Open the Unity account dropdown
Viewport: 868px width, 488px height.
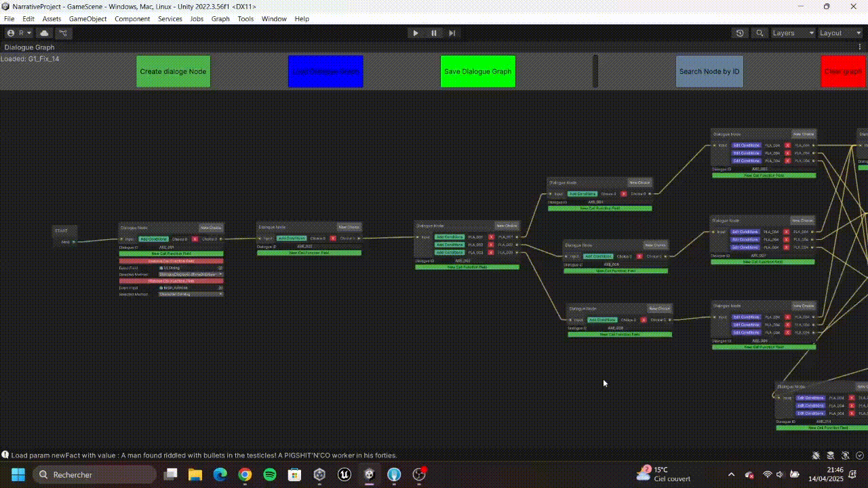18,33
